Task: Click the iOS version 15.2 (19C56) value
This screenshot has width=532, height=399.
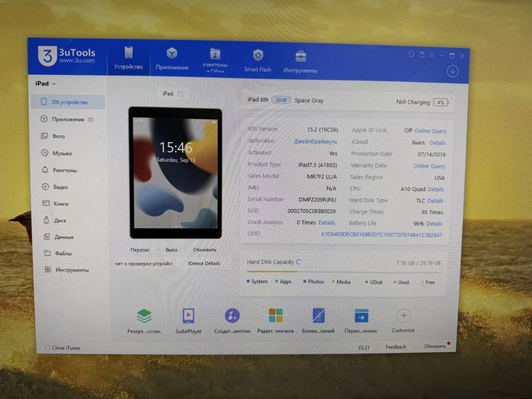Action: [x=322, y=130]
